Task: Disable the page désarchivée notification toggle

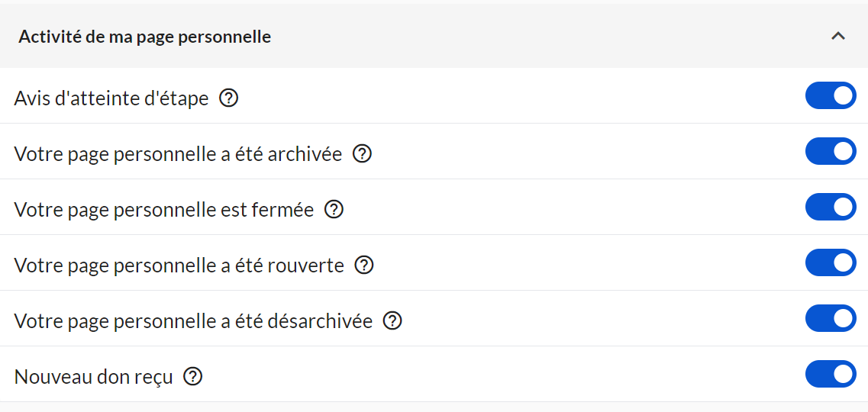Action: tap(831, 319)
